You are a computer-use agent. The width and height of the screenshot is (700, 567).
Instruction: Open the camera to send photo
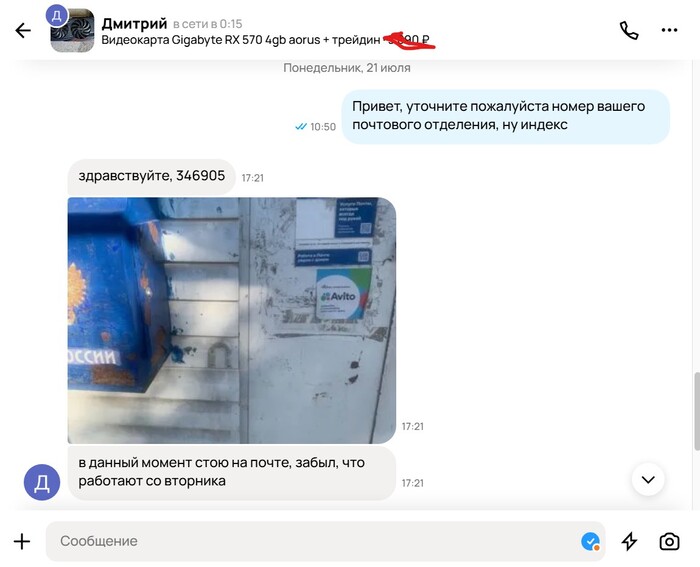669,542
